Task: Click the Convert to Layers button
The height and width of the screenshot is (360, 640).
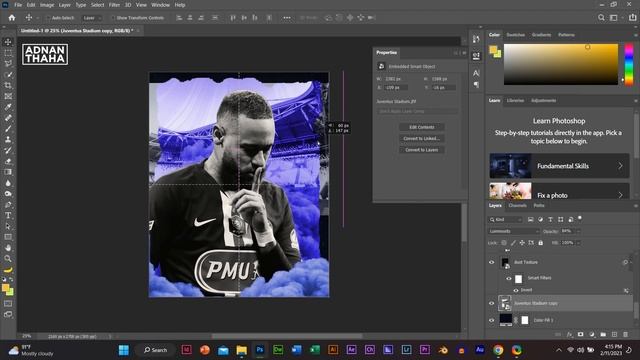Action: 422,150
